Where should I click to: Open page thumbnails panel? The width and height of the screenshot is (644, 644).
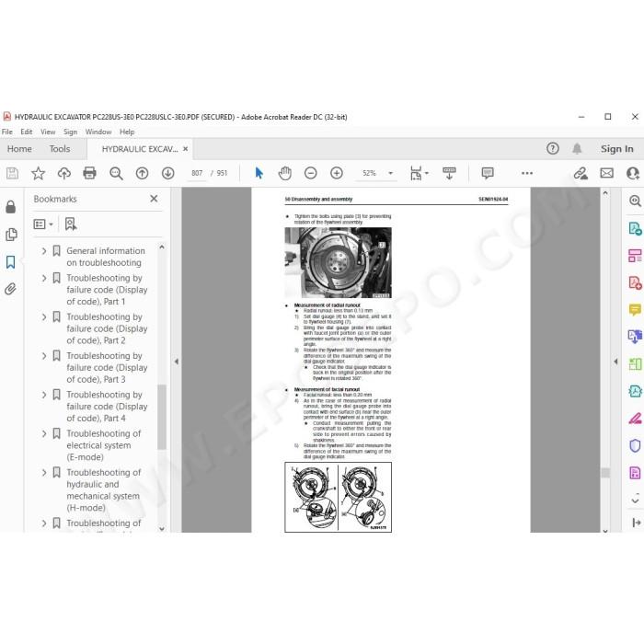coord(11,235)
